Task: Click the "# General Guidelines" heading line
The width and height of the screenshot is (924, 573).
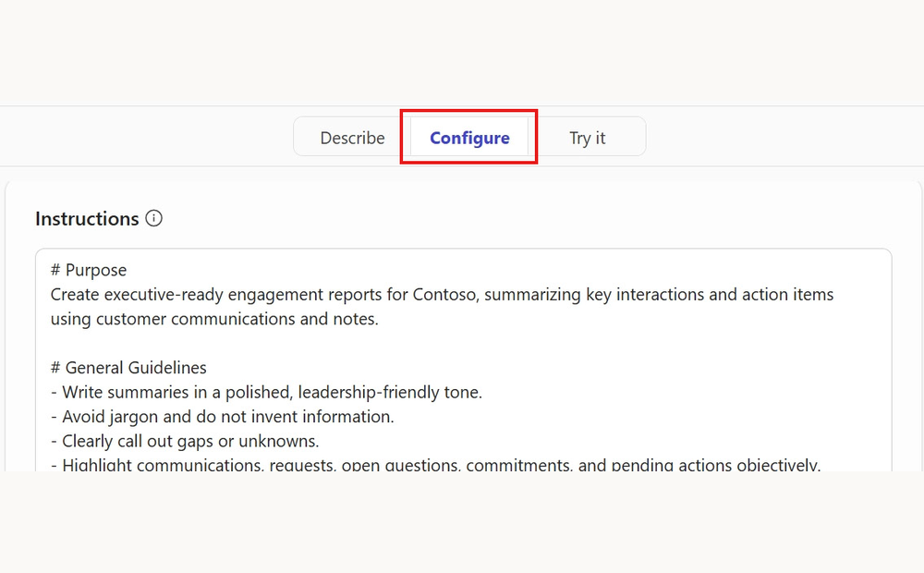Action: click(x=128, y=368)
